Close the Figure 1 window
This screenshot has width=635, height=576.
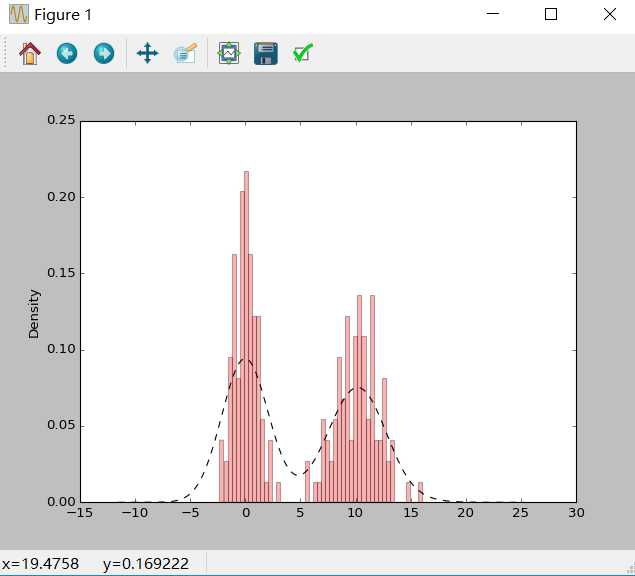click(x=609, y=14)
